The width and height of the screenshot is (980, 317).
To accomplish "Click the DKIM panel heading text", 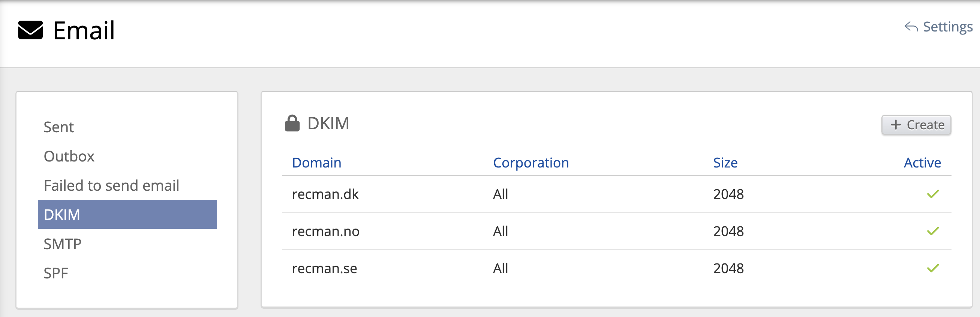I will click(x=328, y=123).
